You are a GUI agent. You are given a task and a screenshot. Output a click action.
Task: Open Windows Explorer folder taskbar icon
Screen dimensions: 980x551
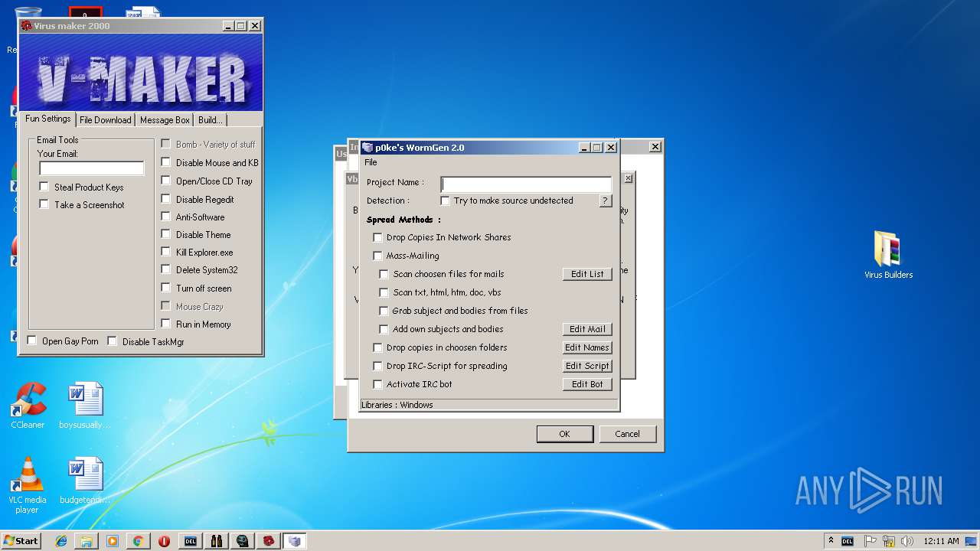click(87, 541)
